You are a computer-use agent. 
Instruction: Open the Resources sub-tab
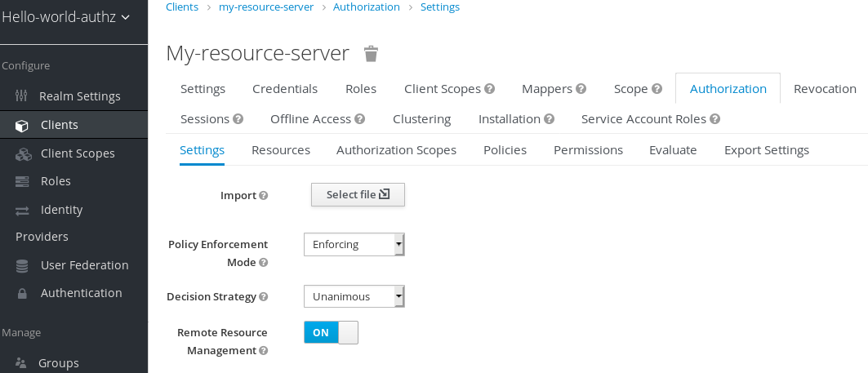point(281,150)
